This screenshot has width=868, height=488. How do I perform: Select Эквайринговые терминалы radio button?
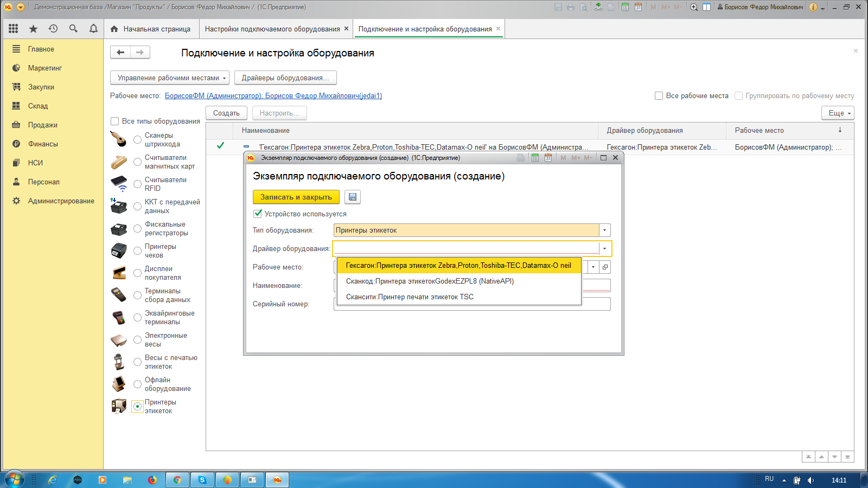coord(138,318)
